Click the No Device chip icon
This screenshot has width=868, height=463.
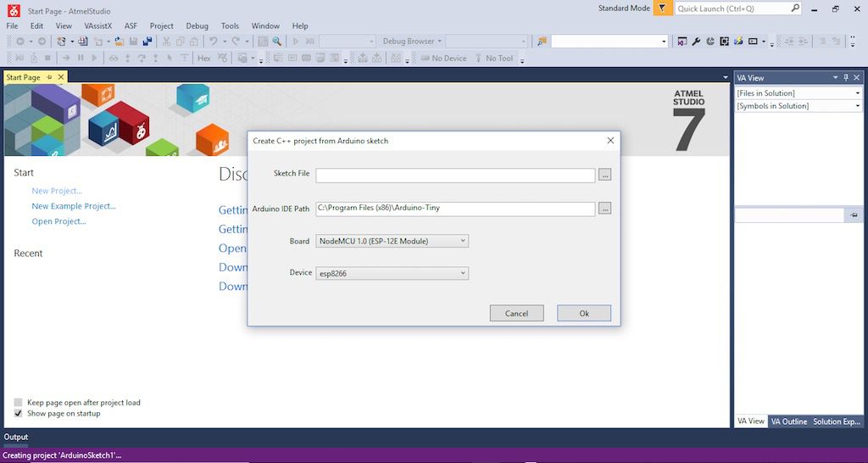425,59
